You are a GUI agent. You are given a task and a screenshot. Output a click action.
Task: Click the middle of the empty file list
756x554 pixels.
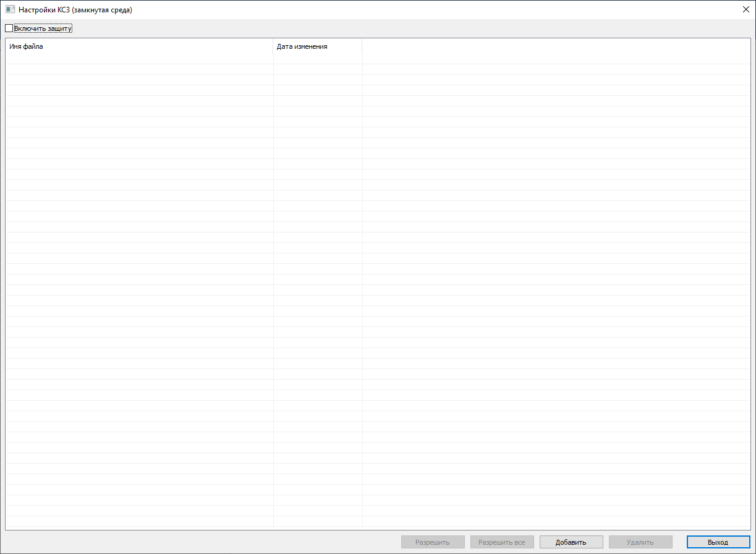pyautogui.click(x=377, y=291)
